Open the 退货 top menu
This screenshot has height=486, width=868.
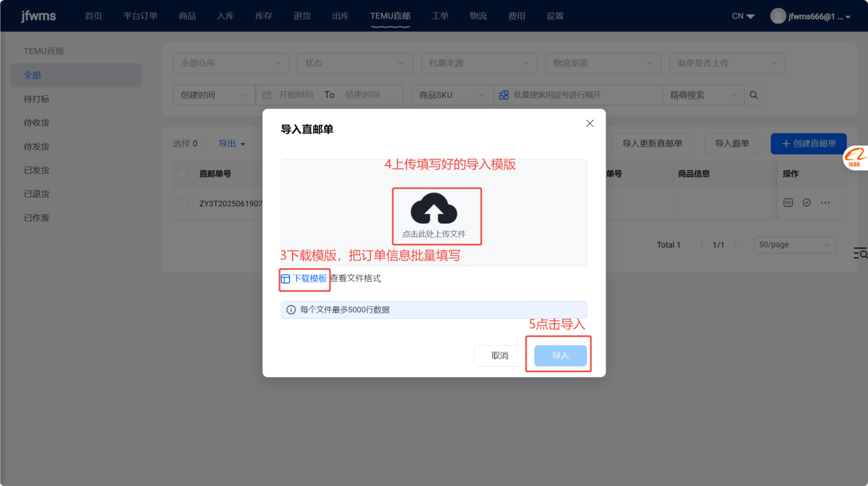tap(302, 16)
